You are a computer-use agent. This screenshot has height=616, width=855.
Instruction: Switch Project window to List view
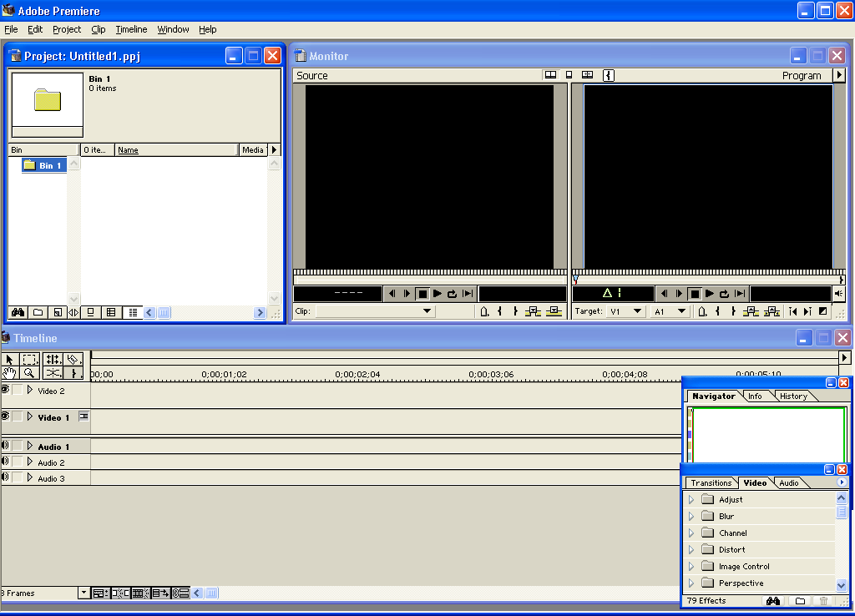pos(133,312)
